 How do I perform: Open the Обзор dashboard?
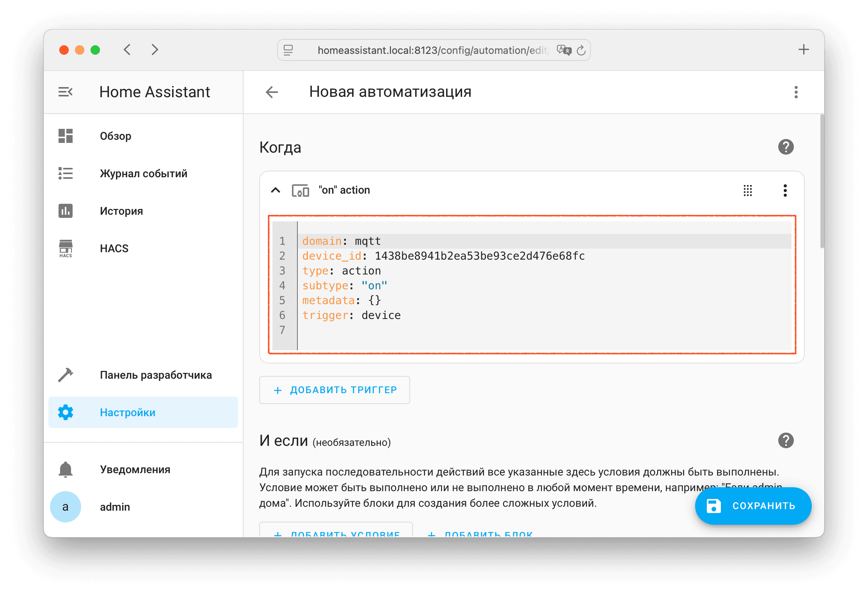[x=116, y=136]
